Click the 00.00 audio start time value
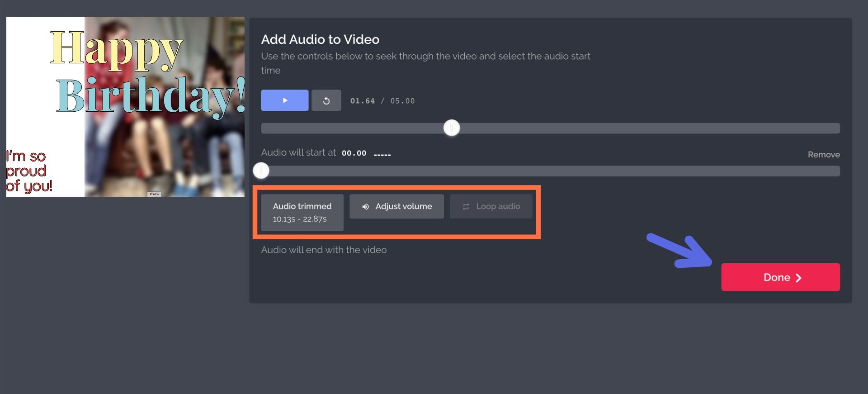Viewport: 868px width, 394px height. (x=354, y=153)
